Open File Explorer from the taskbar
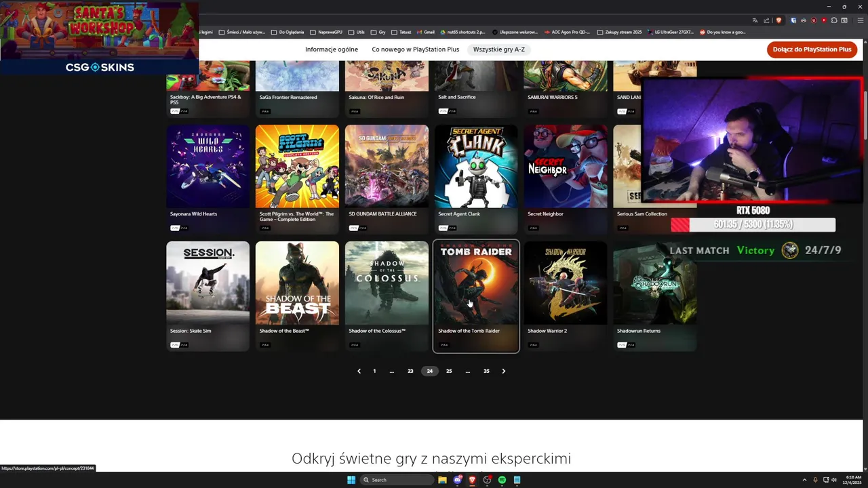Viewport: 868px width, 488px height. [442, 480]
